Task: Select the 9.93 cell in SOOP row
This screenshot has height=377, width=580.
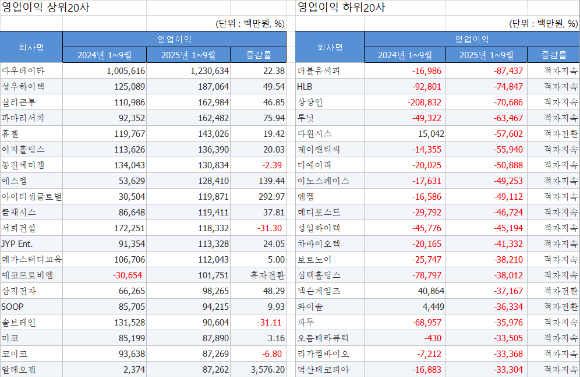Action: coord(259,307)
